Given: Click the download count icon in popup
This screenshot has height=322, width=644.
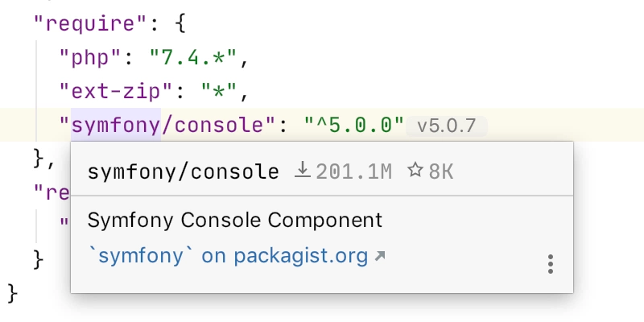Looking at the screenshot, I should coord(303,170).
